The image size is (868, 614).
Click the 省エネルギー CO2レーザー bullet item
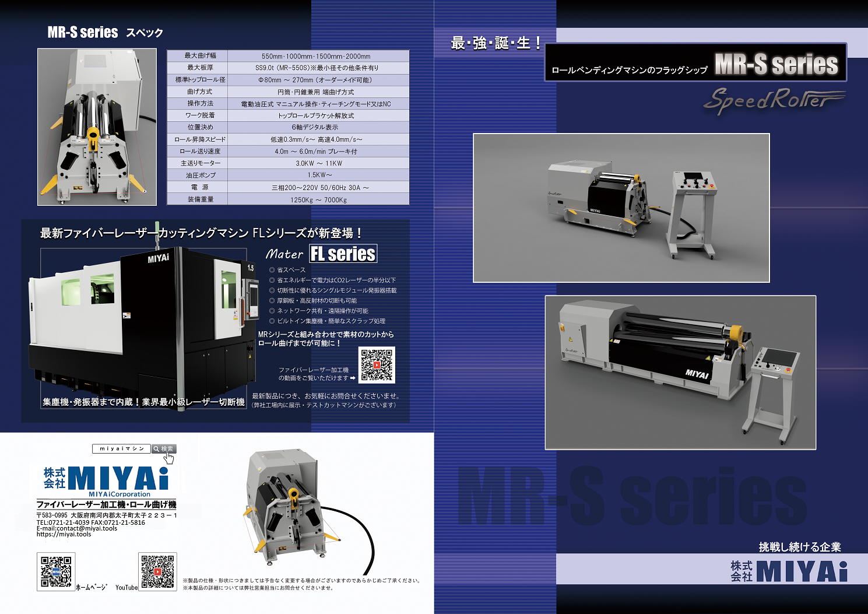pos(332,280)
